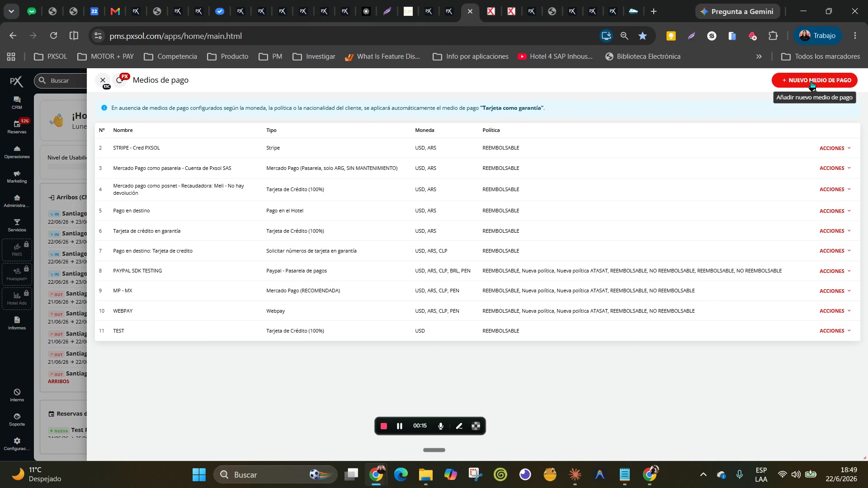This screenshot has height=488, width=868.
Task: Click Webpay type cell
Action: click(275, 311)
